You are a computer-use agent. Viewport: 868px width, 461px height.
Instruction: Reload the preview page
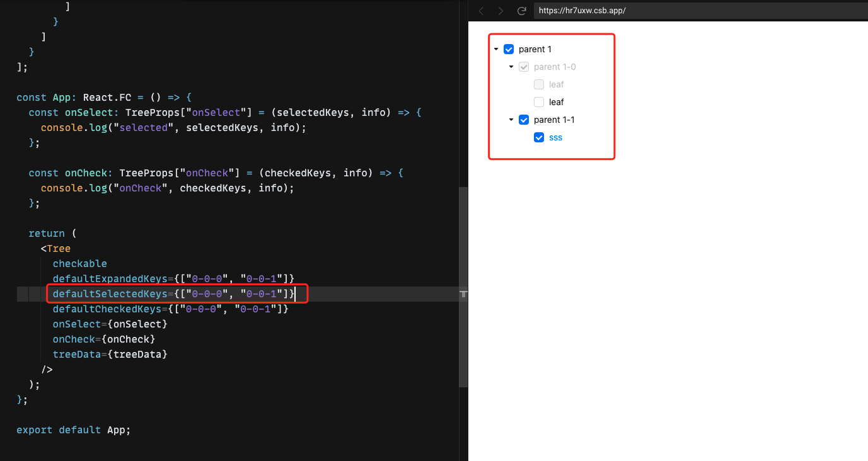pyautogui.click(x=521, y=11)
